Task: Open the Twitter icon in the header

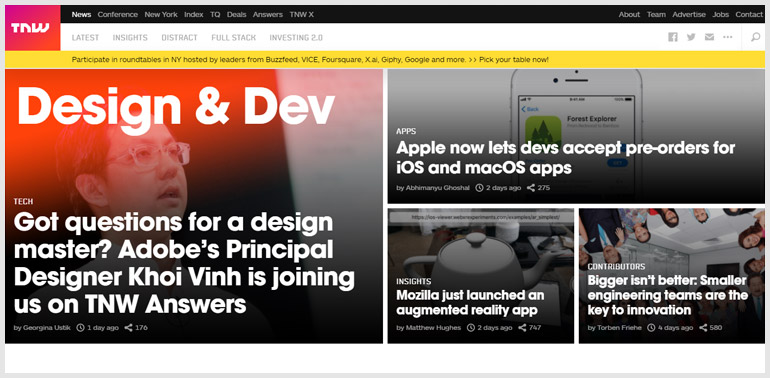Action: pos(691,37)
